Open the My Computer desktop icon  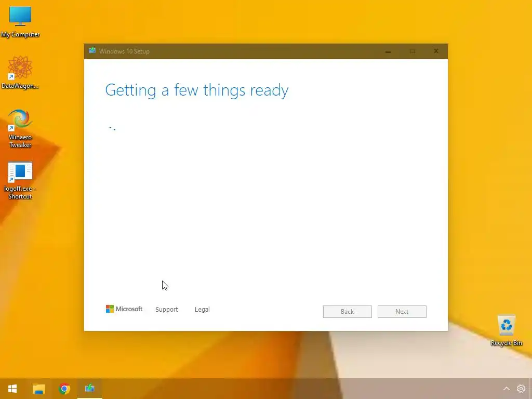(20, 21)
